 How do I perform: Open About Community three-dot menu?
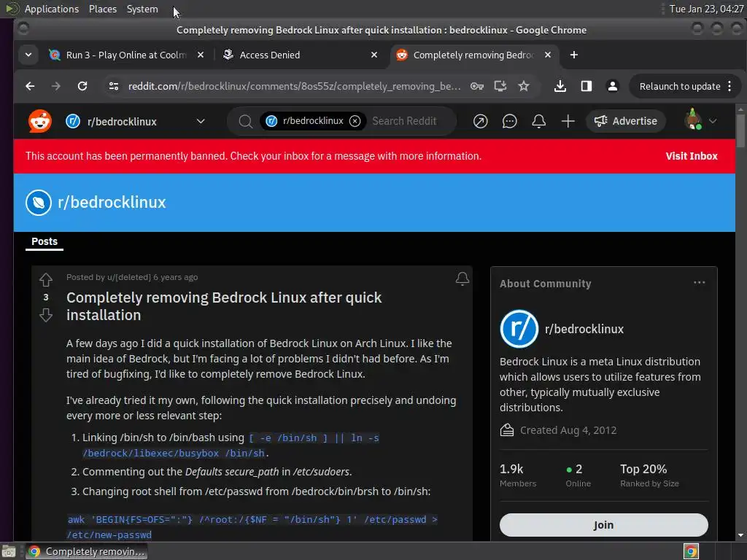coord(700,282)
